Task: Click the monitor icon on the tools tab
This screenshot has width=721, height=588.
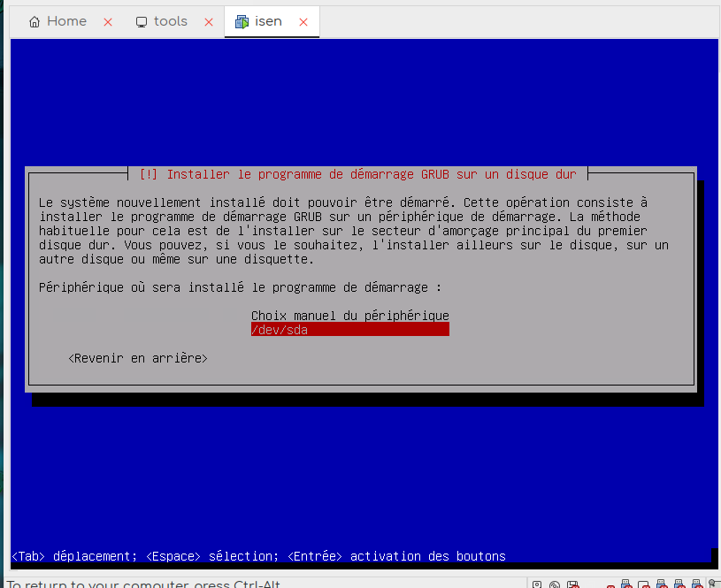Action: (x=142, y=22)
